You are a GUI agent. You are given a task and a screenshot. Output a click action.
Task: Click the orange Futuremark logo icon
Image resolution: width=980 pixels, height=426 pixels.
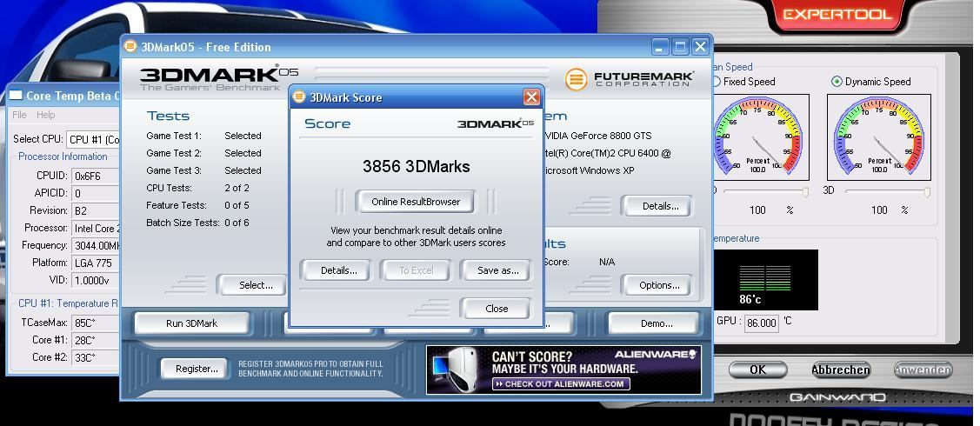pyautogui.click(x=577, y=79)
